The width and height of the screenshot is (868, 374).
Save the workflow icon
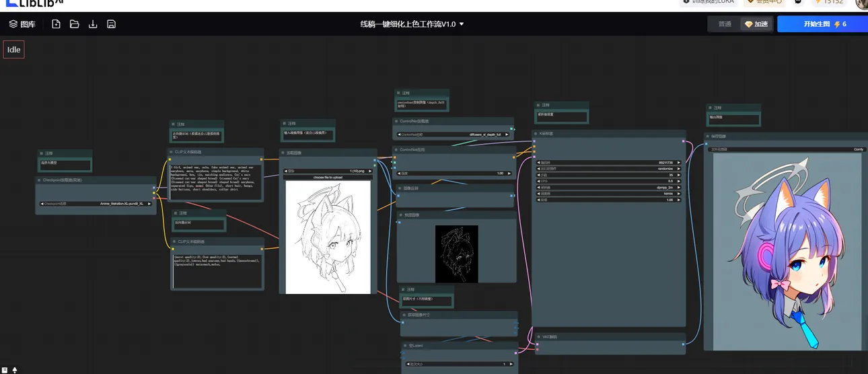112,24
